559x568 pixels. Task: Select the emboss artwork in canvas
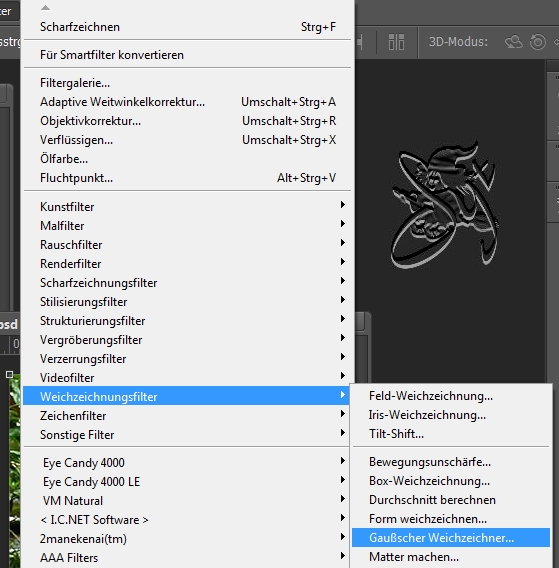tap(445, 204)
